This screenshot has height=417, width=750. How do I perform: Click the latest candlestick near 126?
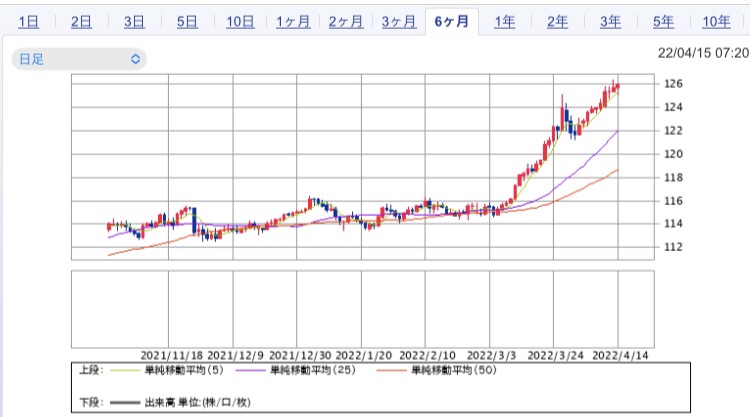point(618,86)
